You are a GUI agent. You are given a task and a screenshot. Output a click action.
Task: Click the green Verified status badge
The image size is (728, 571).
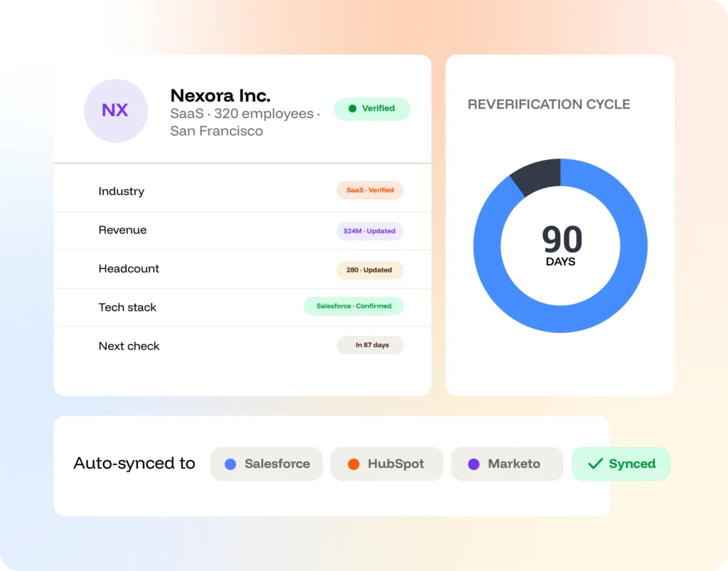[372, 109]
